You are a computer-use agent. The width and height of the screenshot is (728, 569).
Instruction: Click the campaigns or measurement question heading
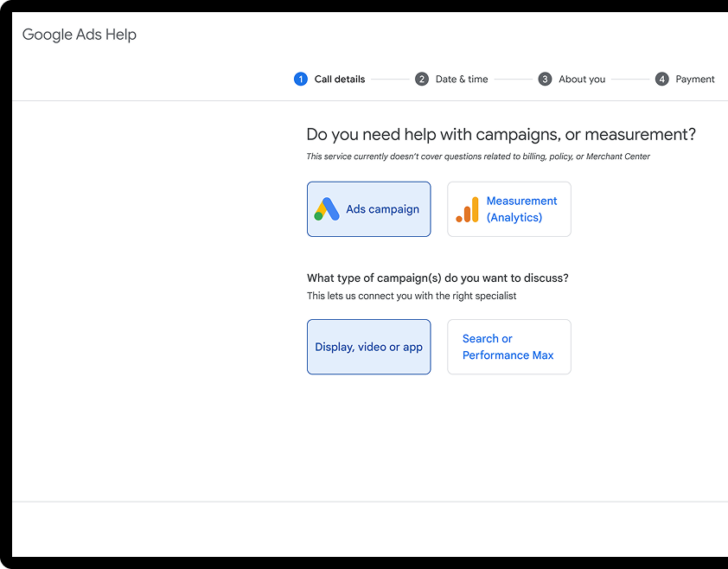click(x=501, y=134)
